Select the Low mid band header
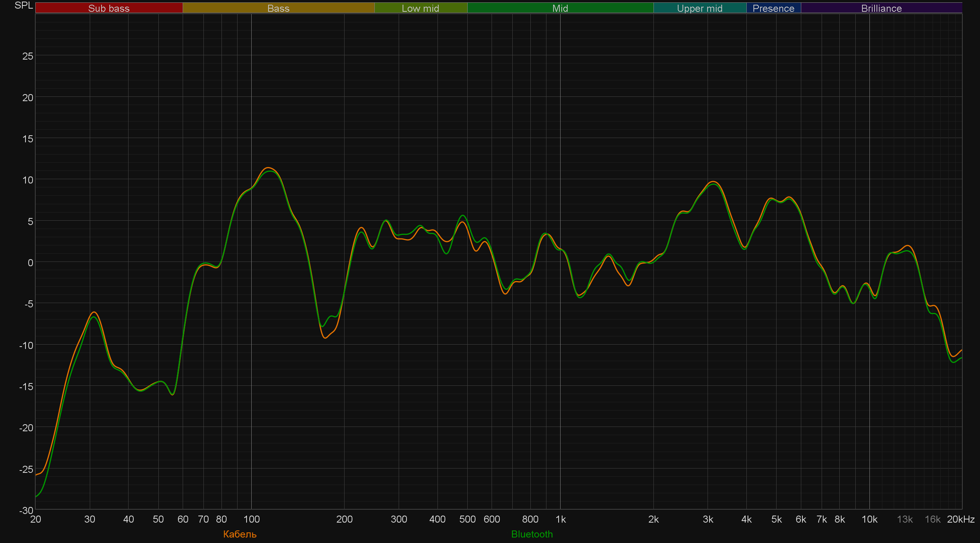Viewport: 980px width, 543px height. click(x=420, y=8)
